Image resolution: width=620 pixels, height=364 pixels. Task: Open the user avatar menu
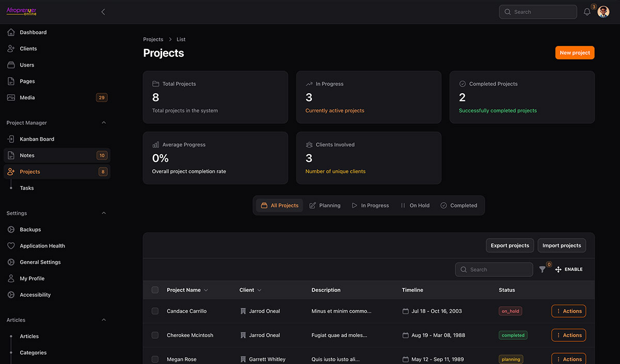point(603,12)
